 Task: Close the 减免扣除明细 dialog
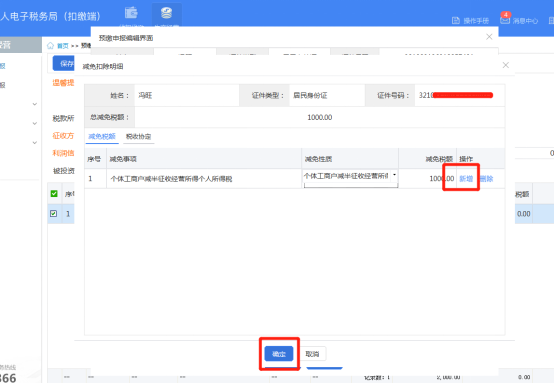pyautogui.click(x=506, y=65)
